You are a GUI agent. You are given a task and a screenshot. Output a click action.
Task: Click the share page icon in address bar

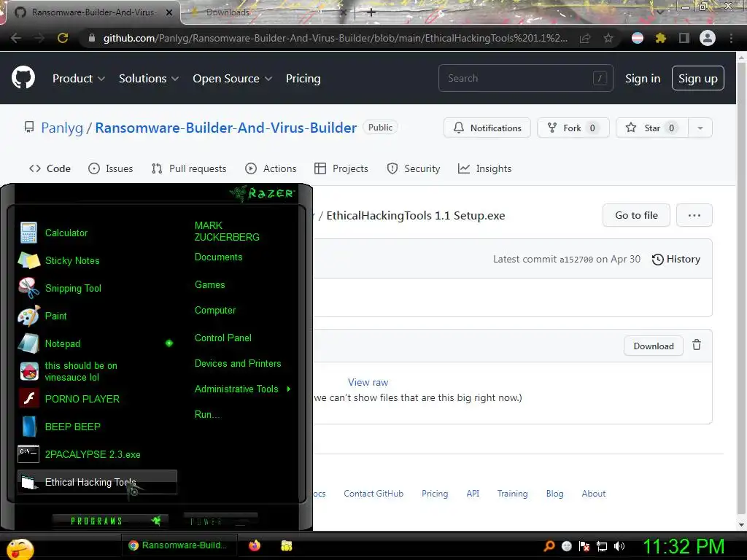tap(585, 38)
